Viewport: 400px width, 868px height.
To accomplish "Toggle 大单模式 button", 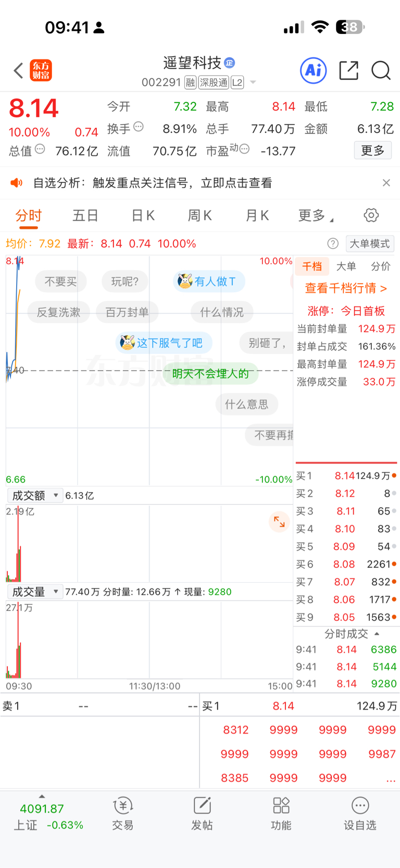I will coord(369,243).
